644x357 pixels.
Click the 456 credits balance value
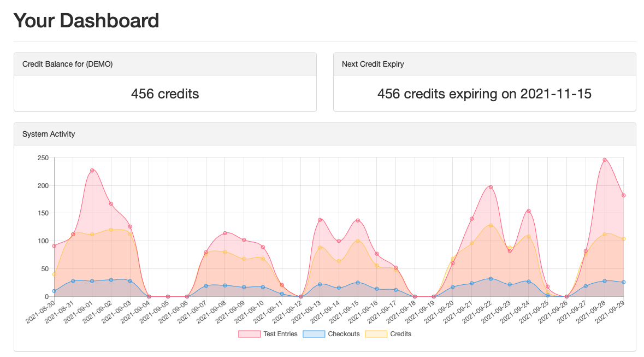[165, 93]
